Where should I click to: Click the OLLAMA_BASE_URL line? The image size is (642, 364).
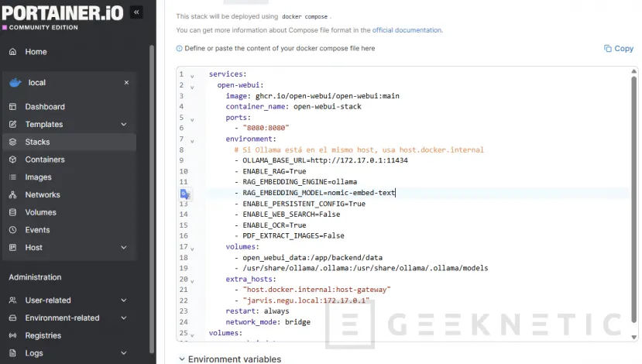tap(321, 160)
